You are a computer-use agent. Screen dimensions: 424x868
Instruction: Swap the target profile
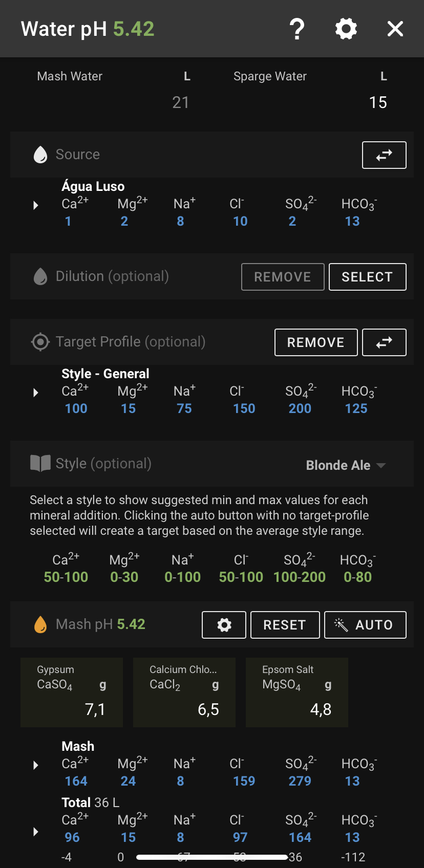(384, 342)
